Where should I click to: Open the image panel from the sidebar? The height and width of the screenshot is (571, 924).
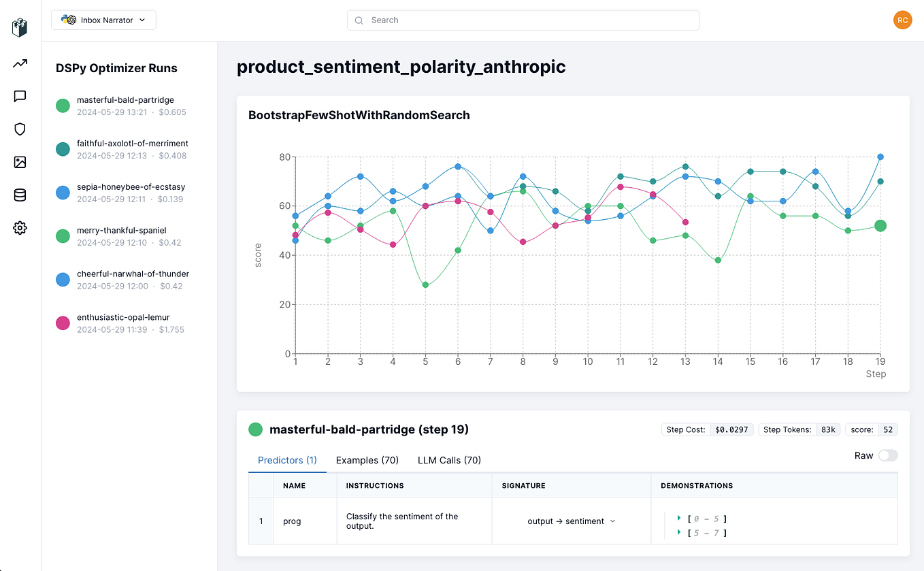(19, 162)
